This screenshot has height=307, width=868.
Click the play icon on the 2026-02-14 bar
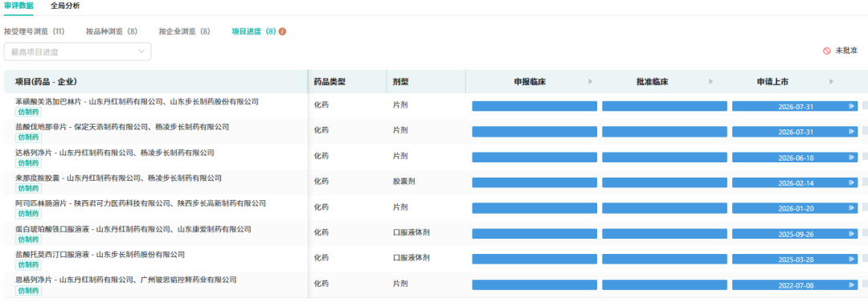click(x=851, y=183)
